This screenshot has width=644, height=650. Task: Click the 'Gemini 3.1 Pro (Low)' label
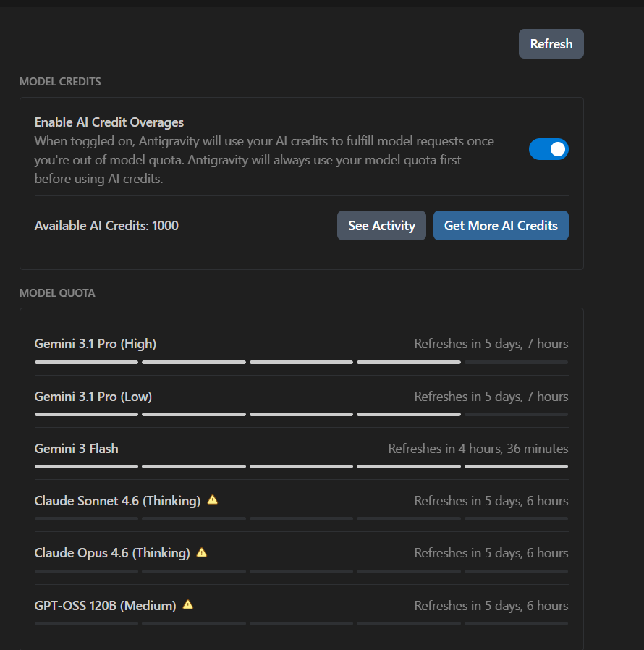[x=93, y=397]
